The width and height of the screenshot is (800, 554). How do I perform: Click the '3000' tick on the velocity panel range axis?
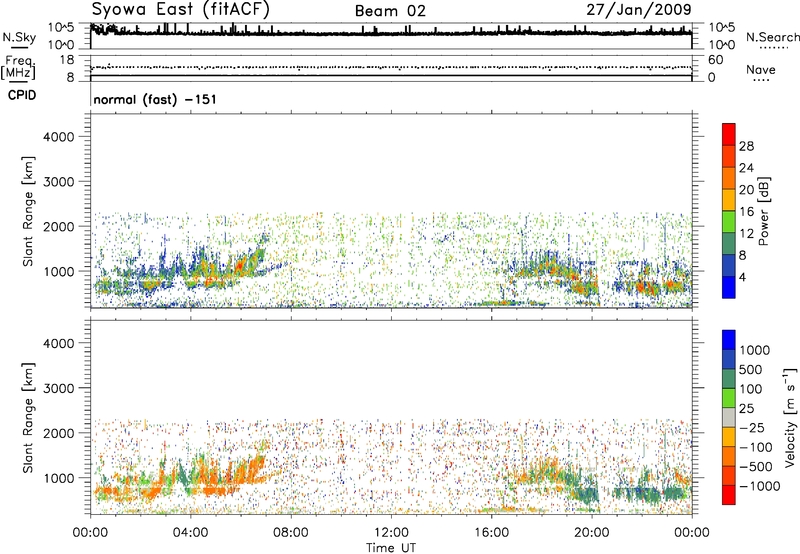tap(59, 388)
